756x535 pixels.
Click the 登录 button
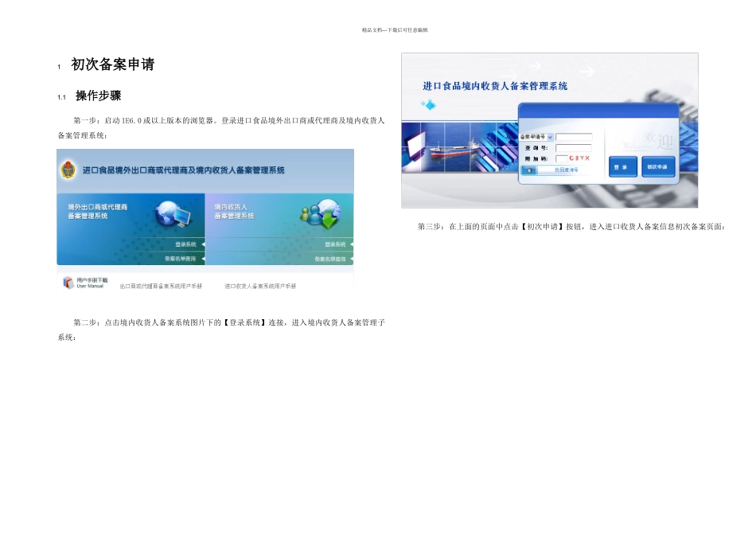click(x=623, y=167)
